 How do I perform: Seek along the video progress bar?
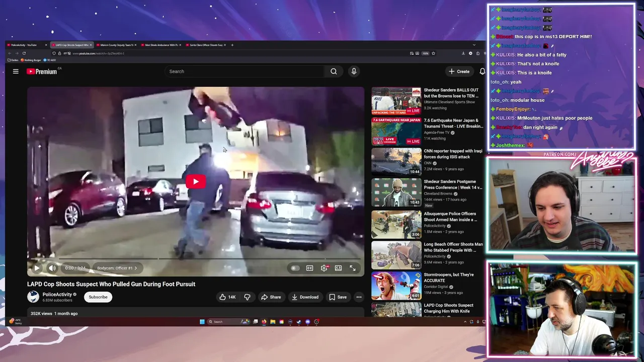click(x=196, y=258)
